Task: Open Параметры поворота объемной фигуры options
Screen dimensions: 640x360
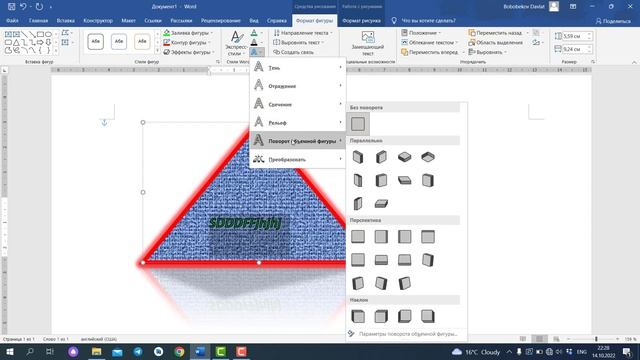Action: point(407,334)
